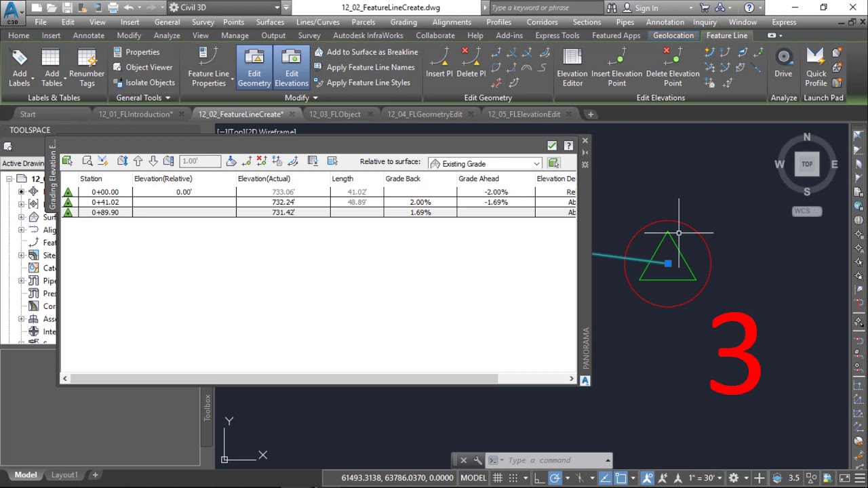Select the 731.42' actual elevation cell
Viewport: 868px width, 488px height.
click(x=283, y=212)
